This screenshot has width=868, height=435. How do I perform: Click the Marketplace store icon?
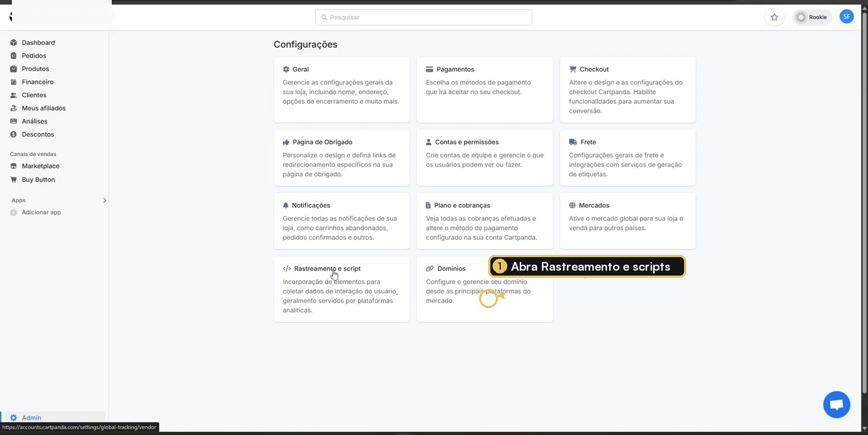[14, 166]
